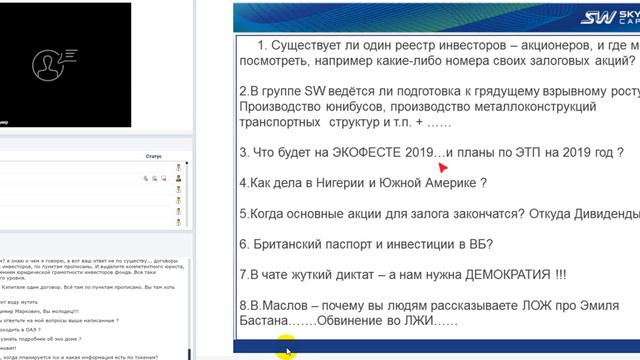The image size is (640, 360).
Task: Click the camera icon in presenter's row
Action: (x=155, y=178)
